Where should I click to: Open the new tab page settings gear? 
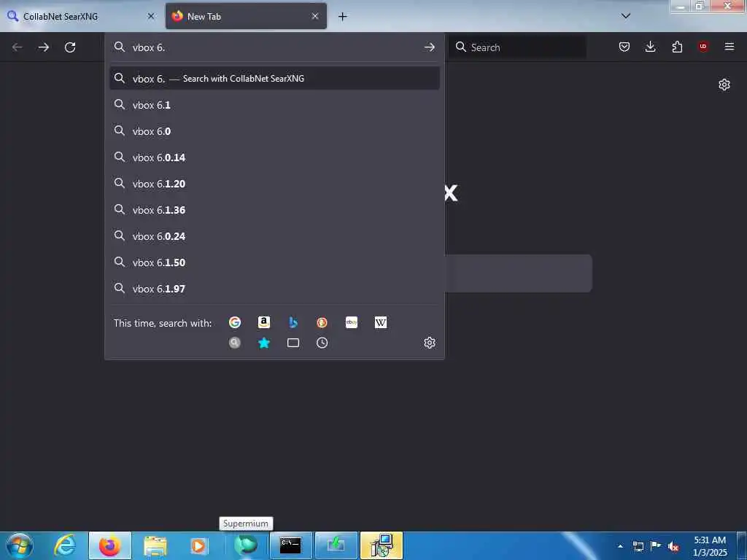(724, 85)
